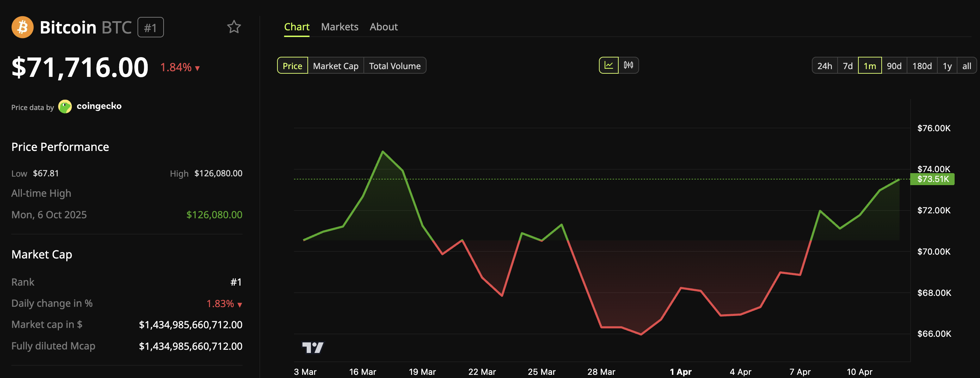
Task: Click the Bitcoin logo icon
Action: pyautogui.click(x=23, y=27)
